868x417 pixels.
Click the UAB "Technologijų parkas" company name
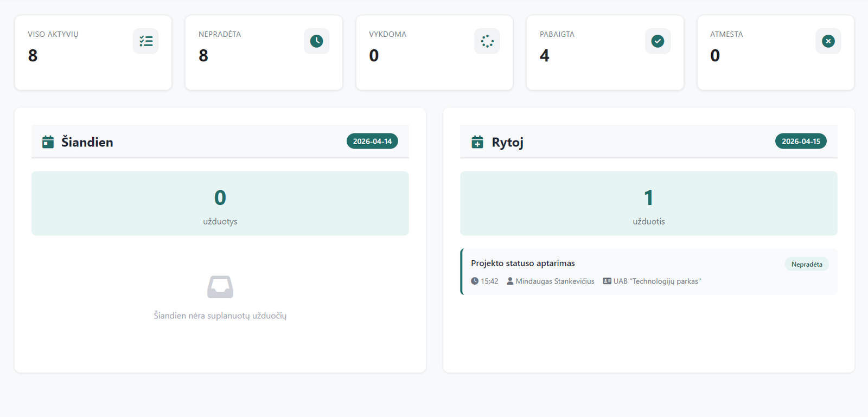pyautogui.click(x=657, y=281)
